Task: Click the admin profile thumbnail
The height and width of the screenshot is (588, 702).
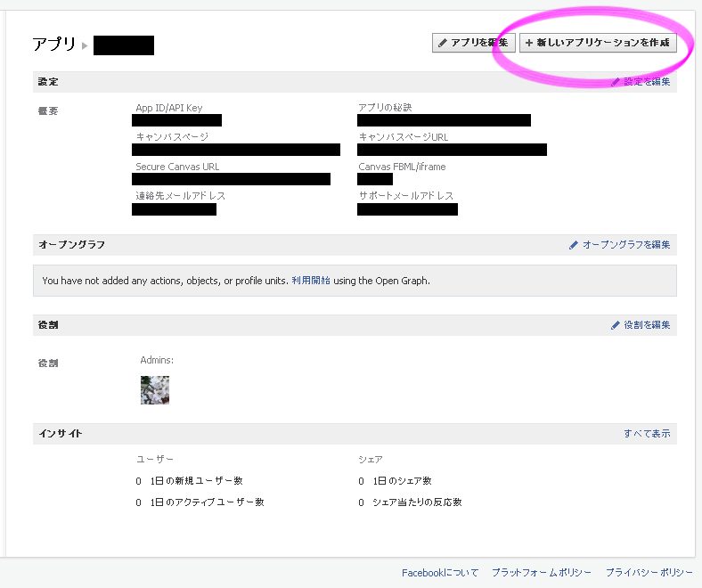Action: [155, 390]
